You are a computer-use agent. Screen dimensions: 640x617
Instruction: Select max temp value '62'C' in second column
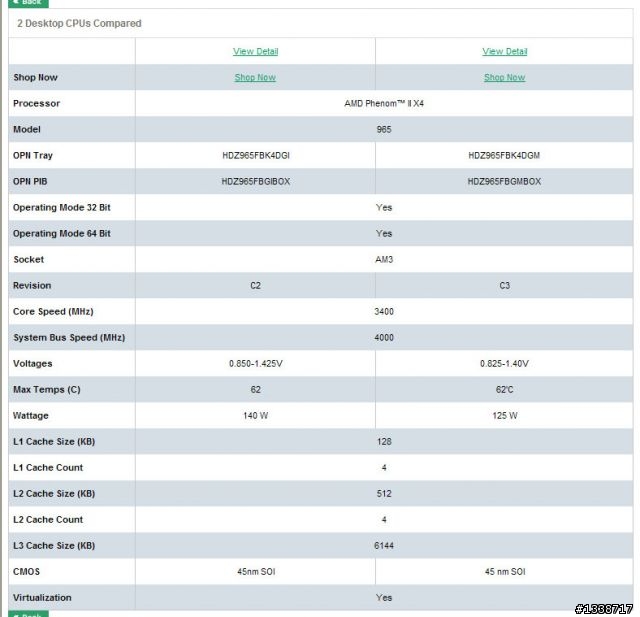point(504,390)
